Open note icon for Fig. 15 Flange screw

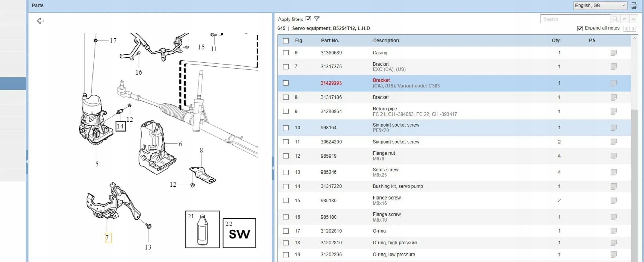click(614, 201)
